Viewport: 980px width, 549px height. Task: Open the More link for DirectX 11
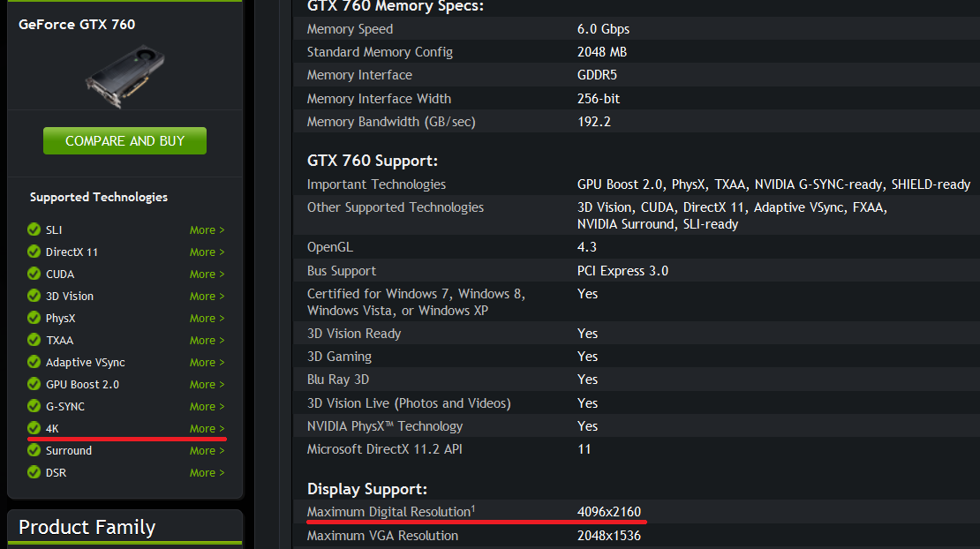coord(207,252)
